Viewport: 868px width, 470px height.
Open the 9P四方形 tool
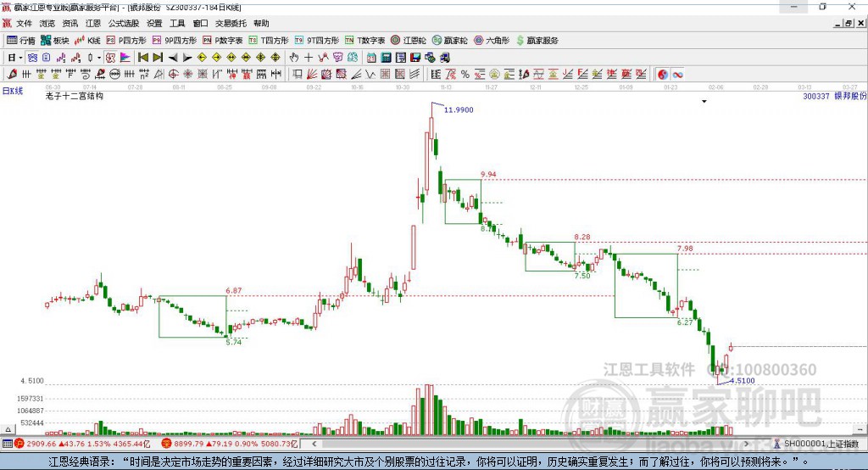coord(175,41)
